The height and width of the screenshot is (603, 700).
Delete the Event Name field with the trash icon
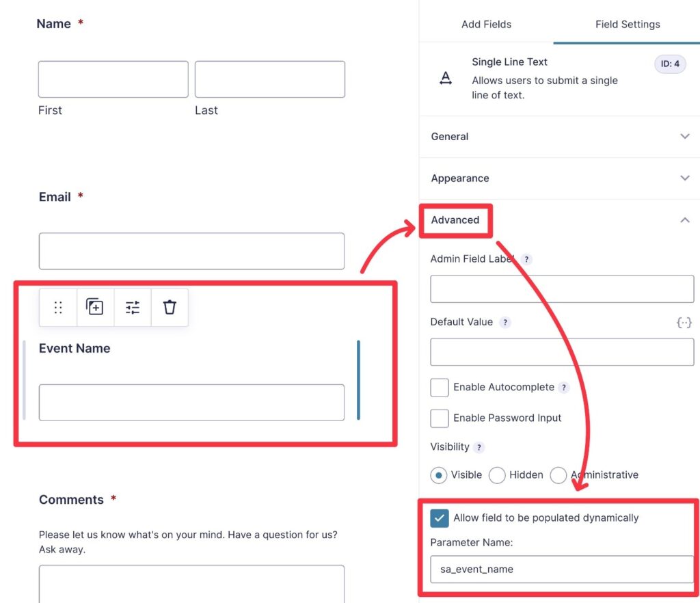[x=169, y=307]
